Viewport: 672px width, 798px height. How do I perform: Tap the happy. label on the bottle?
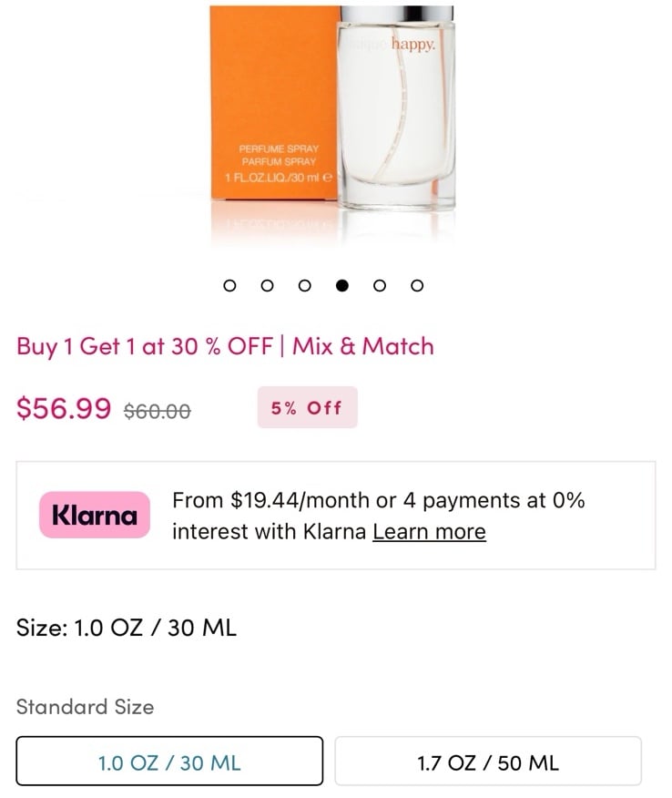(x=413, y=45)
